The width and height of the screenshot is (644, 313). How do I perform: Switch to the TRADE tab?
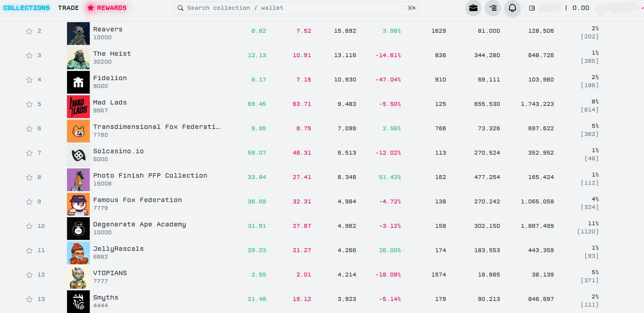(x=68, y=8)
